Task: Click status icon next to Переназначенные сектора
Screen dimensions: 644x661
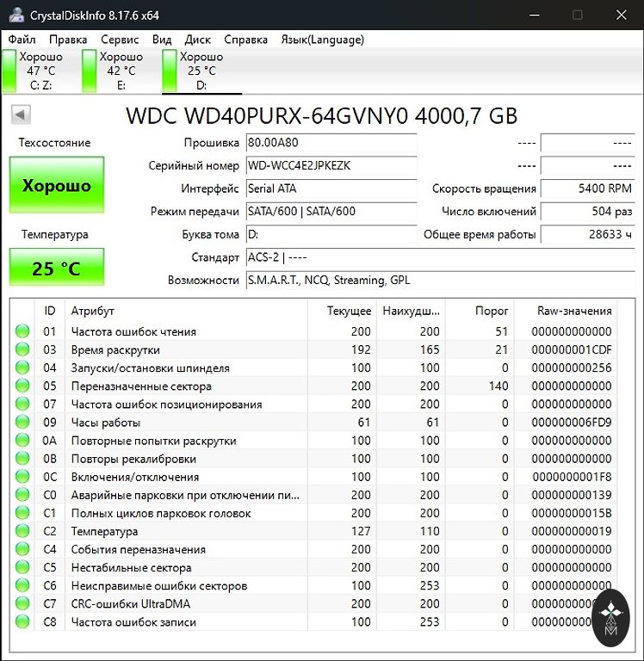Action: tap(22, 386)
